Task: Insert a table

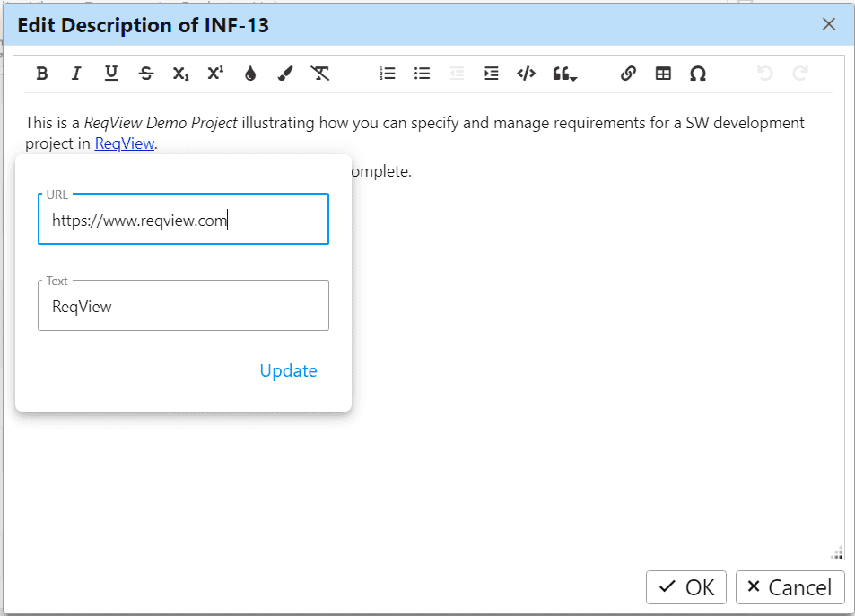Action: [663, 74]
